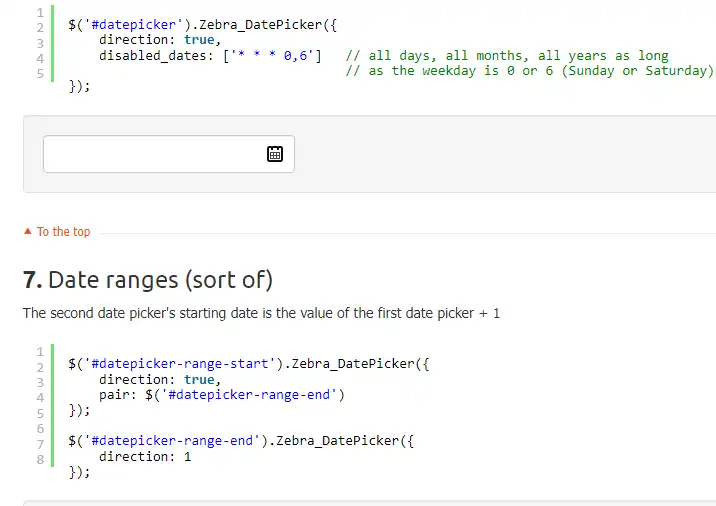Image resolution: width=716 pixels, height=506 pixels.
Task: Click line number 8 in range code block
Action: pyautogui.click(x=41, y=460)
